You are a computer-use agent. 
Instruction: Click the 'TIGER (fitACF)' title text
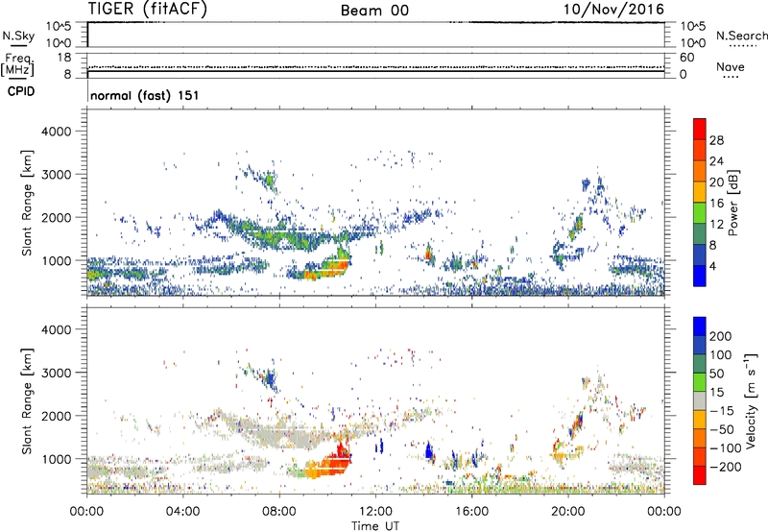point(148,9)
